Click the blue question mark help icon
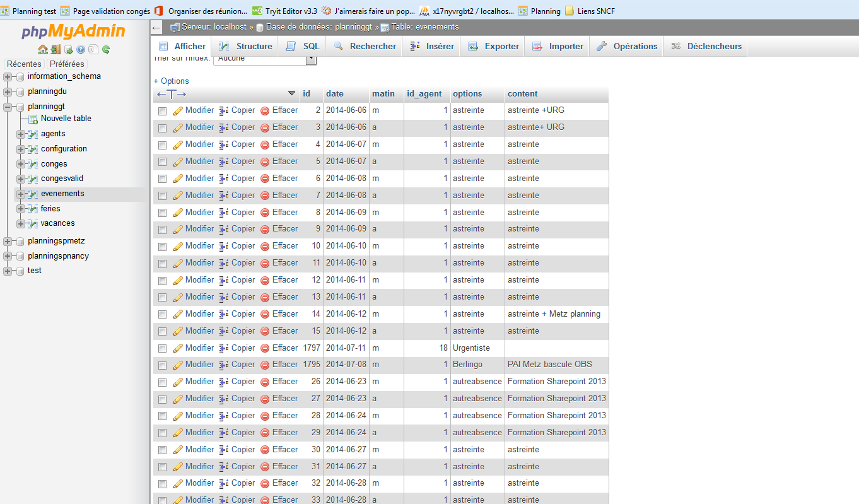Image resolution: width=859 pixels, height=504 pixels. coord(80,49)
